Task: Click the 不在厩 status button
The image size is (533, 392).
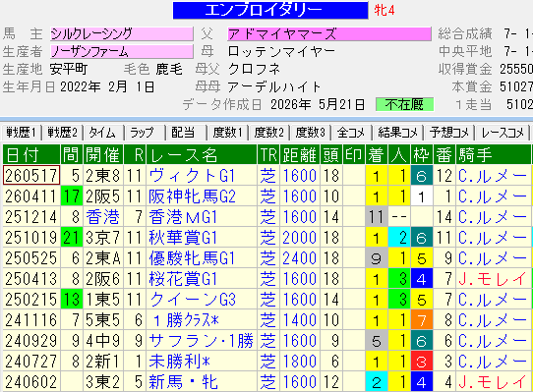Action: tap(404, 104)
